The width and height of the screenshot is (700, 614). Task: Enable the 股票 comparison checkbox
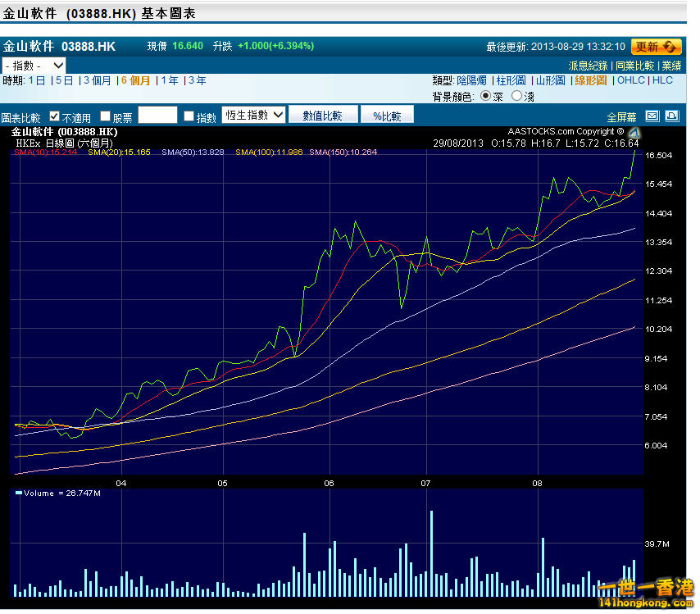(x=106, y=116)
